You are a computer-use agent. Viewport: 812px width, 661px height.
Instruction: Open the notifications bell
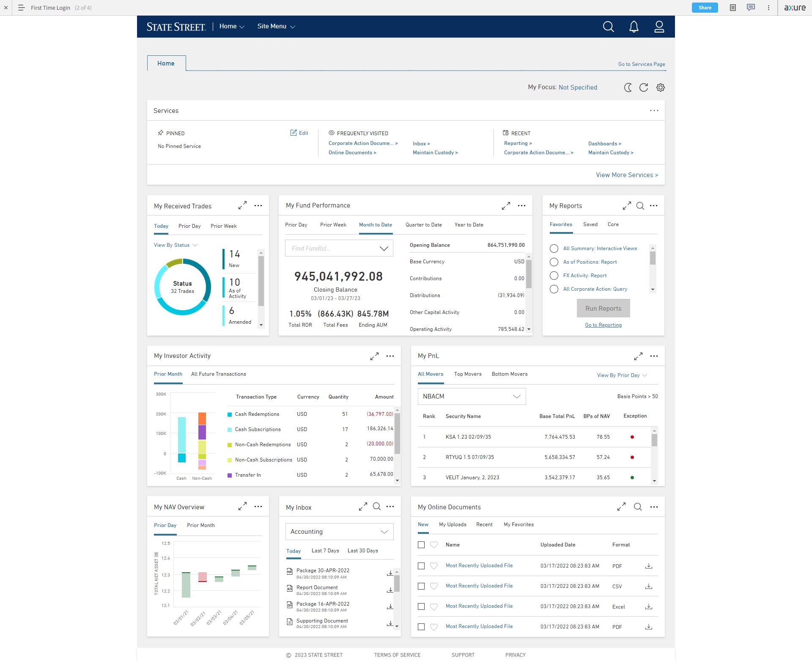pos(634,27)
